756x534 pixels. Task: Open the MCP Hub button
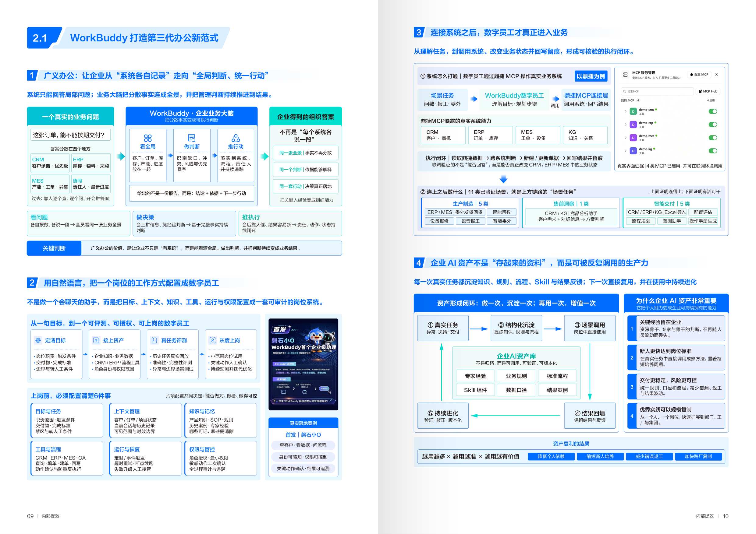pyautogui.click(x=708, y=91)
